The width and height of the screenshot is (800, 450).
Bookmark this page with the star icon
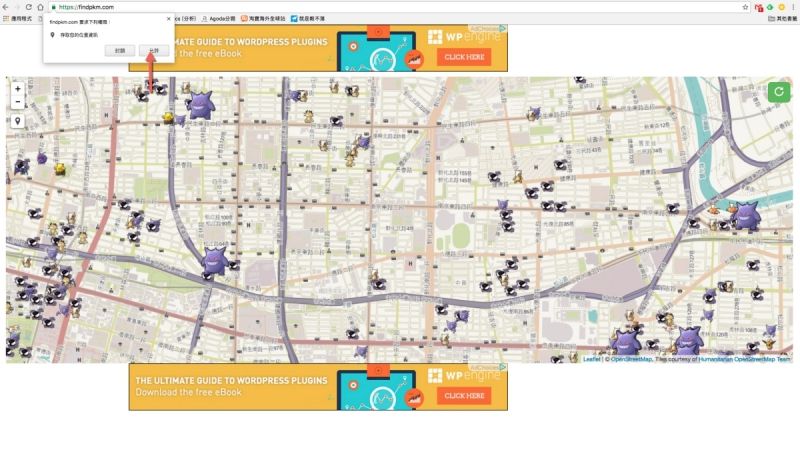745,7
